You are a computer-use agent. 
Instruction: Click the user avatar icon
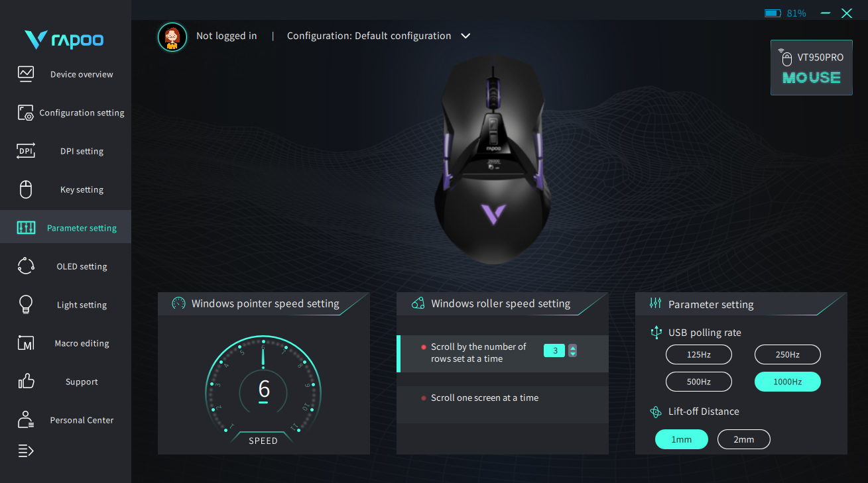172,36
